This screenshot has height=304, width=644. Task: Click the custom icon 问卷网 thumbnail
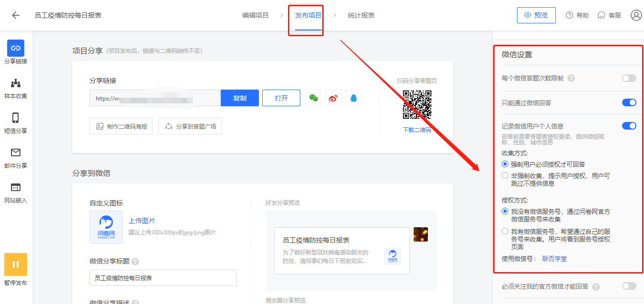tap(106, 227)
